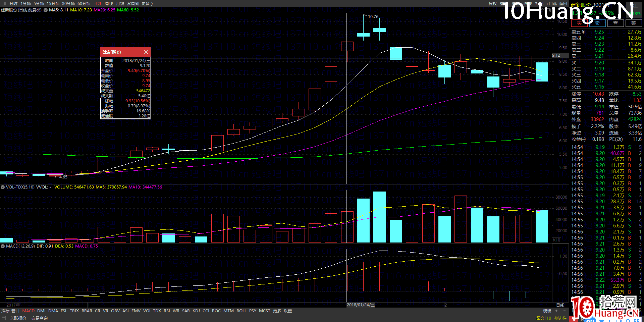Select the 60分钟 period tab
The height and width of the screenshot is (322, 644).
(84, 3)
